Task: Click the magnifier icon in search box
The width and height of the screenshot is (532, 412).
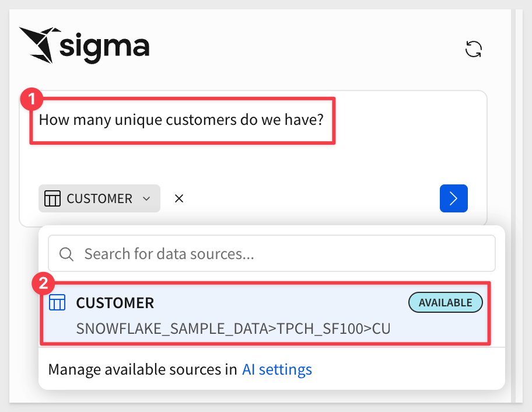Action: coord(66,254)
